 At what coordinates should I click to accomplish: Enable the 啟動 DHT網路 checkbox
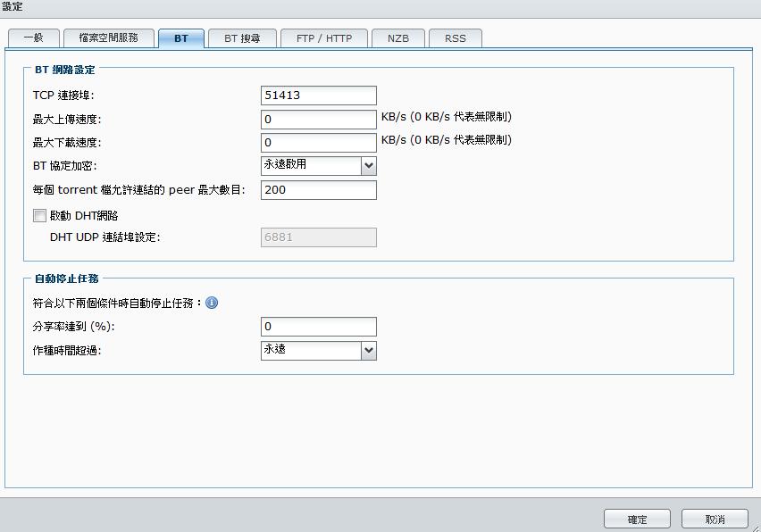pos(39,215)
